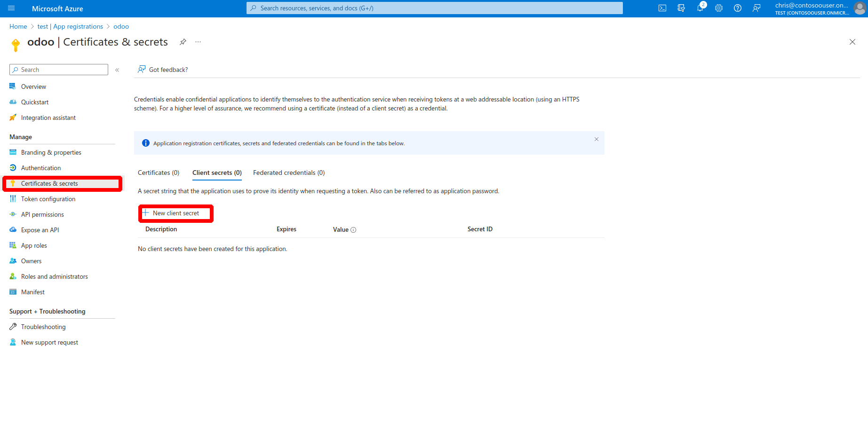Click the top bar Feedback icon

point(757,8)
